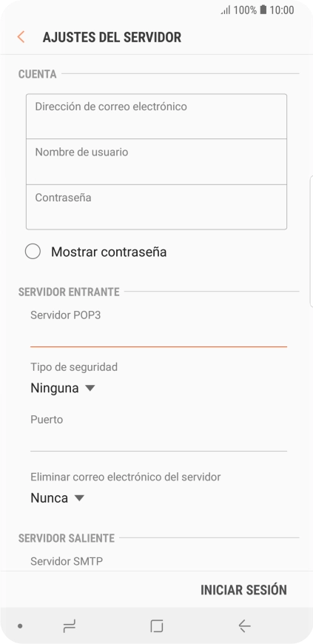Tap the signal strength icon
The height and width of the screenshot is (644, 313).
226,10
